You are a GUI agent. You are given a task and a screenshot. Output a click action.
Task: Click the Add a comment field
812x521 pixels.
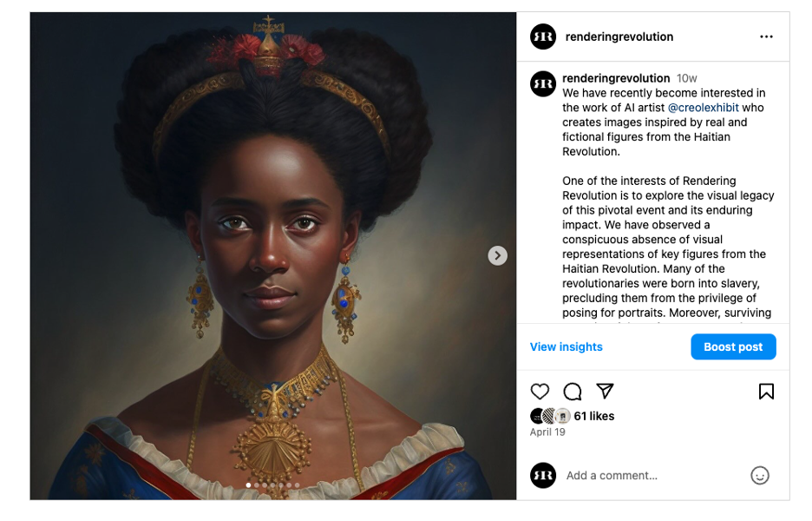653,475
